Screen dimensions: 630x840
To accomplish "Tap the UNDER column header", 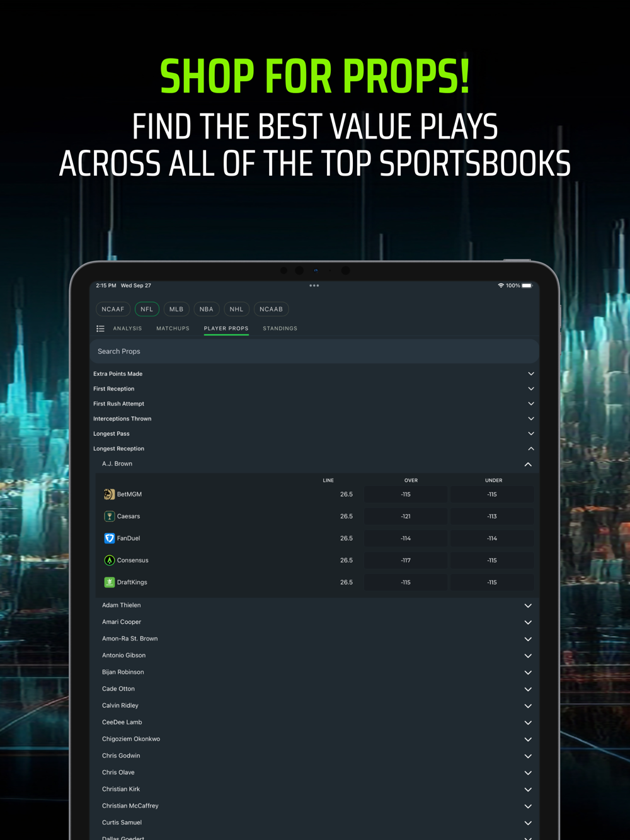I will point(494,480).
